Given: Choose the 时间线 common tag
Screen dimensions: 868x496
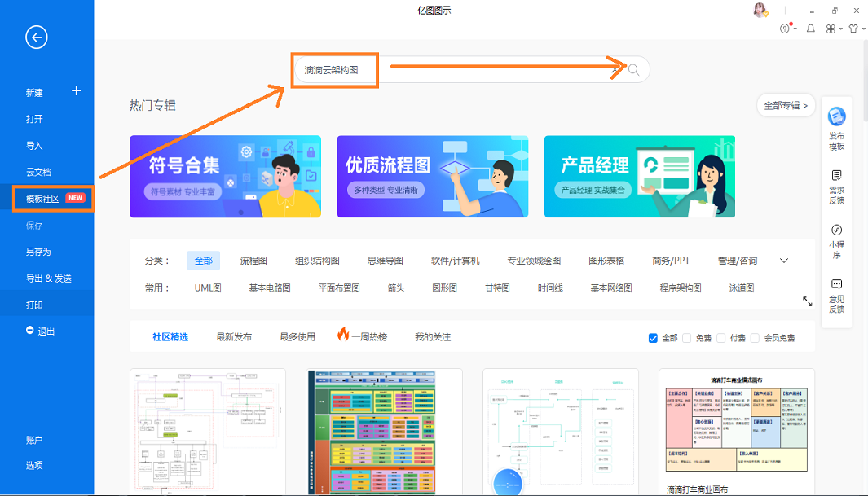Looking at the screenshot, I should tap(550, 288).
